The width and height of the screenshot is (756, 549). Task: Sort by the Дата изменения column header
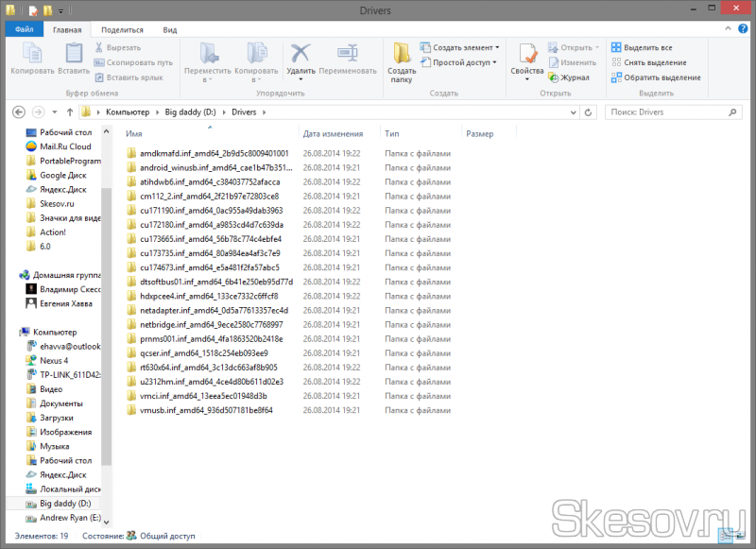[x=333, y=134]
